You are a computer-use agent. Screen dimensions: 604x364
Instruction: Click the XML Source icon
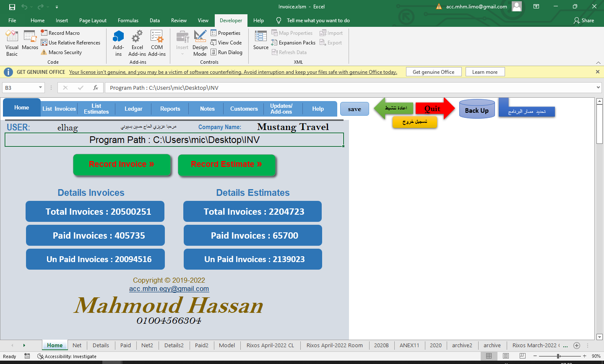click(260, 40)
